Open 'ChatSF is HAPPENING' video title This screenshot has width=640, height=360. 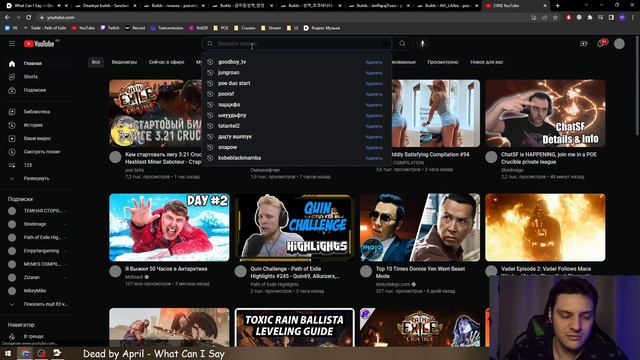[x=549, y=158]
